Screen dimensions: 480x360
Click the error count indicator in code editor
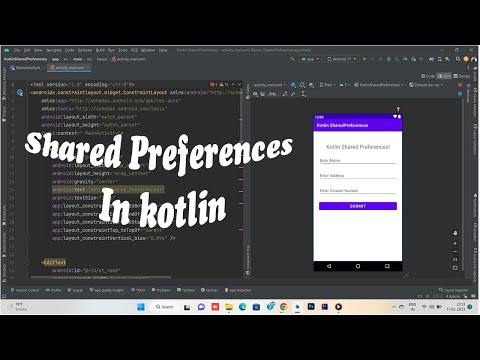pyautogui.click(x=213, y=85)
